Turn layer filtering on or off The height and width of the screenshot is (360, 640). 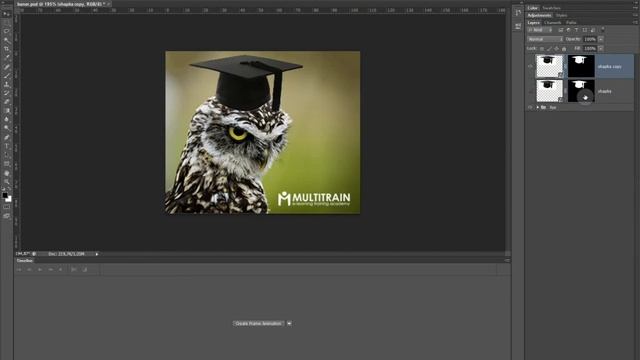603,30
